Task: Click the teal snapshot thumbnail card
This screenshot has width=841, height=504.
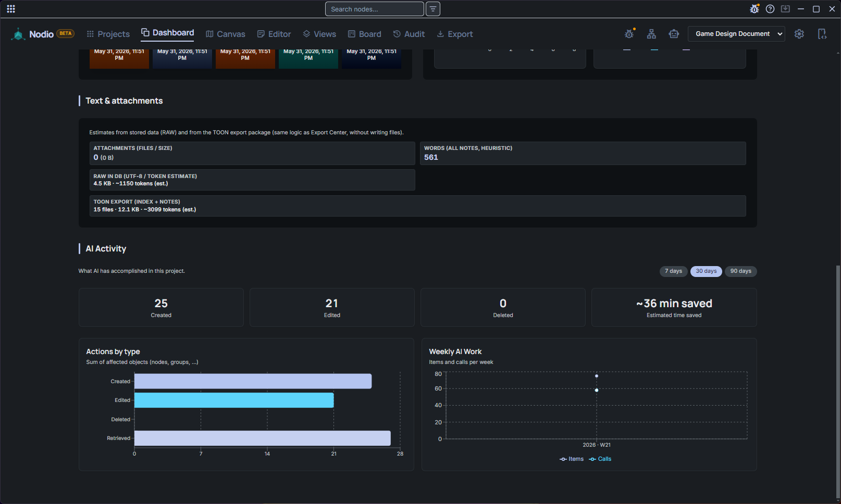Action: tap(308, 58)
